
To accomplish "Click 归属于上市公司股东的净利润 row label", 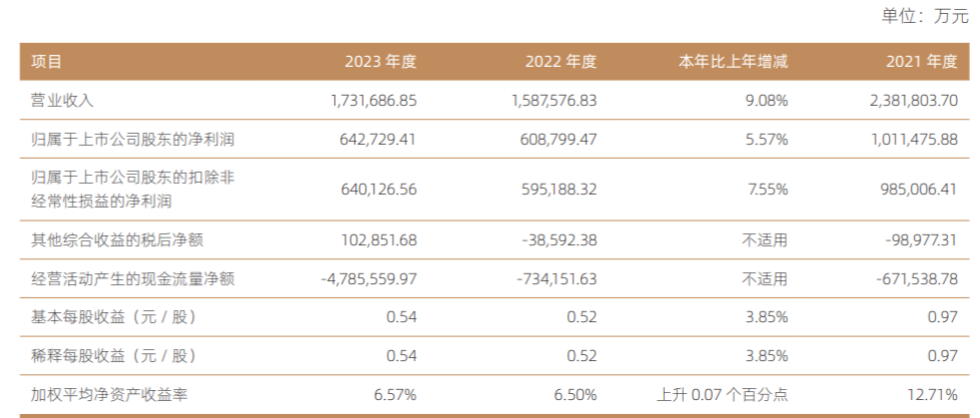I will click(133, 139).
